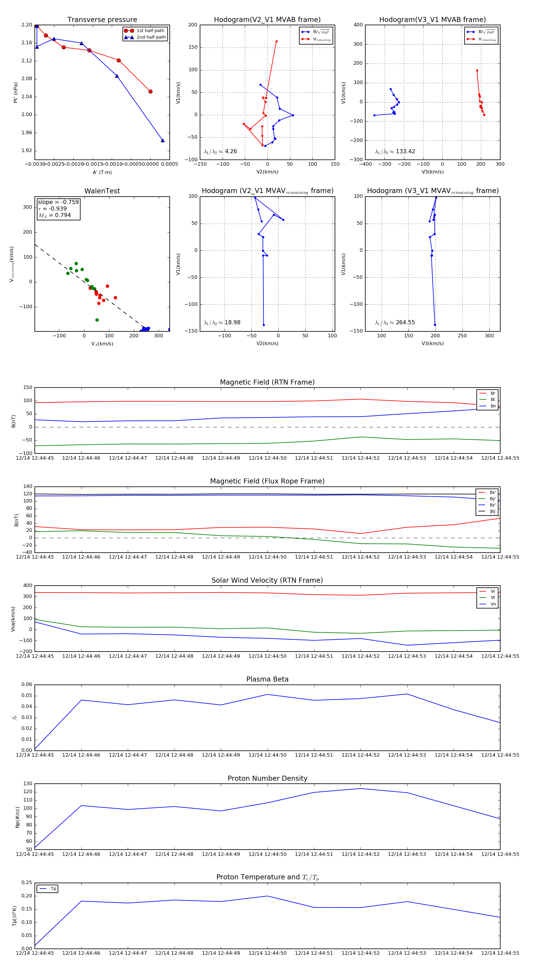The height and width of the screenshot is (980, 535).
Task: Click '12/14 12:44:52' tick under Proton Number Density
Action: tap(361, 854)
